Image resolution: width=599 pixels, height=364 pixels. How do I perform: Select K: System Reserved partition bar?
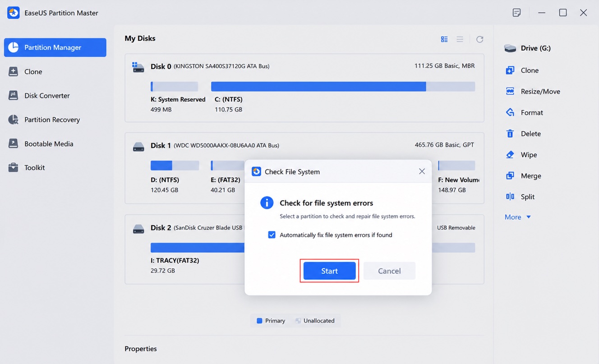175,86
